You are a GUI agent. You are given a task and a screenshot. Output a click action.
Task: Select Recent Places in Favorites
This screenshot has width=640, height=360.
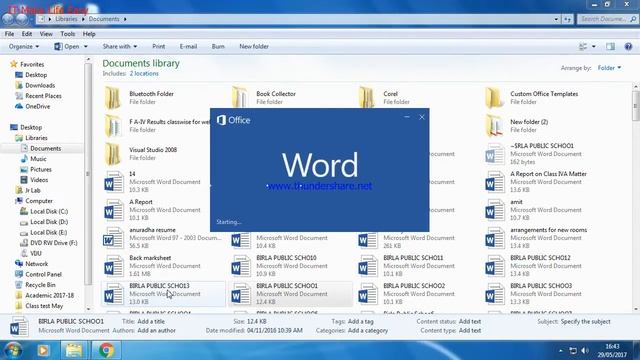tap(43, 96)
